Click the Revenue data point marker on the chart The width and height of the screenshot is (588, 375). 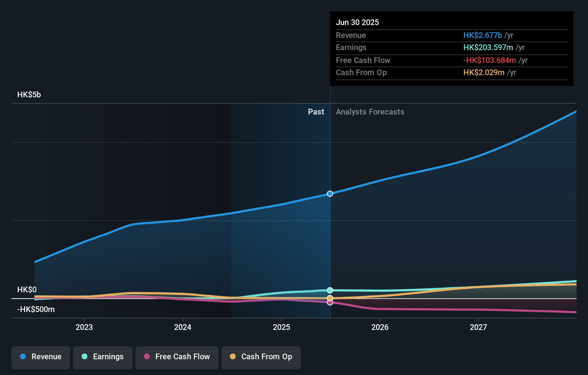330,194
